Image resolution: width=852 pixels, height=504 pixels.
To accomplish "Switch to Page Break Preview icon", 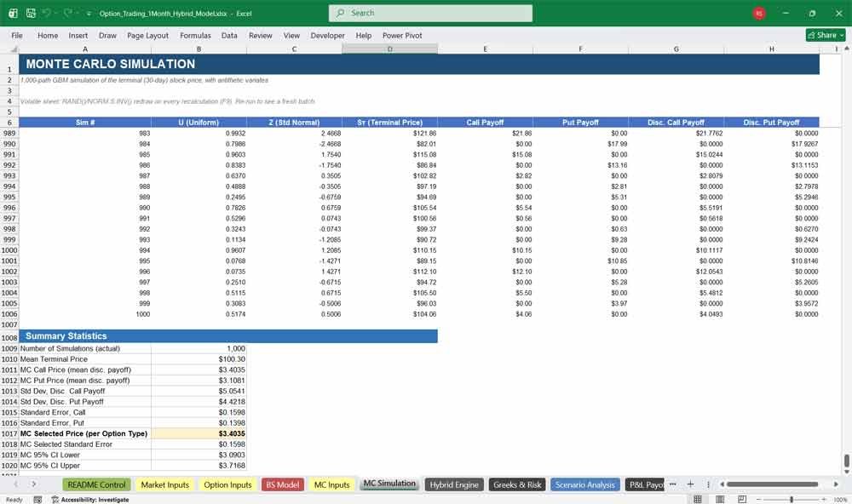I will (x=741, y=499).
